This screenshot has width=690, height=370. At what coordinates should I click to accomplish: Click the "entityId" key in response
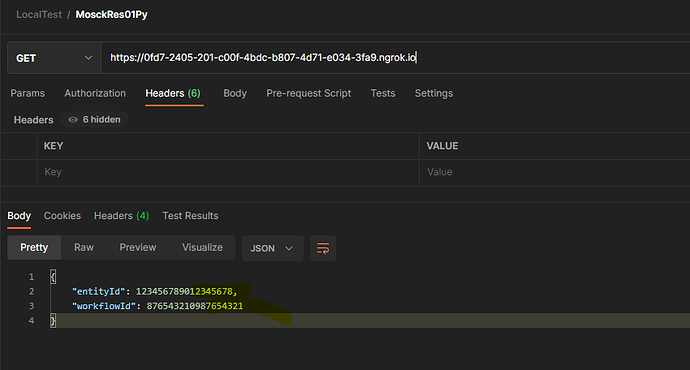tap(98, 292)
